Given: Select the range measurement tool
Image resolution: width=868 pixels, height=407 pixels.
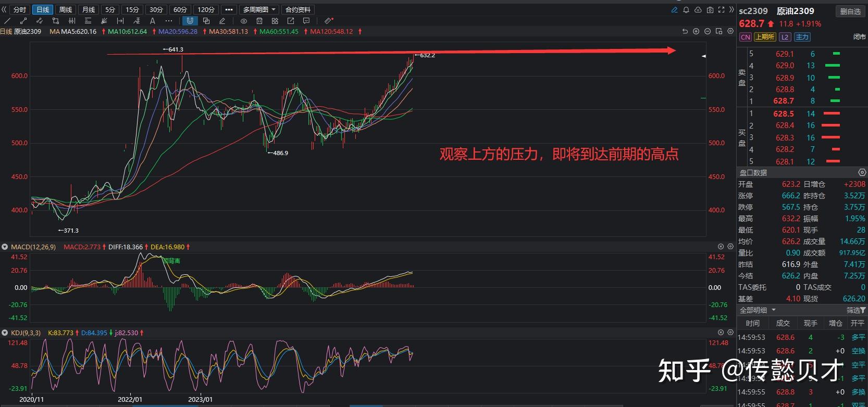Looking at the screenshot, I should tap(120, 21).
